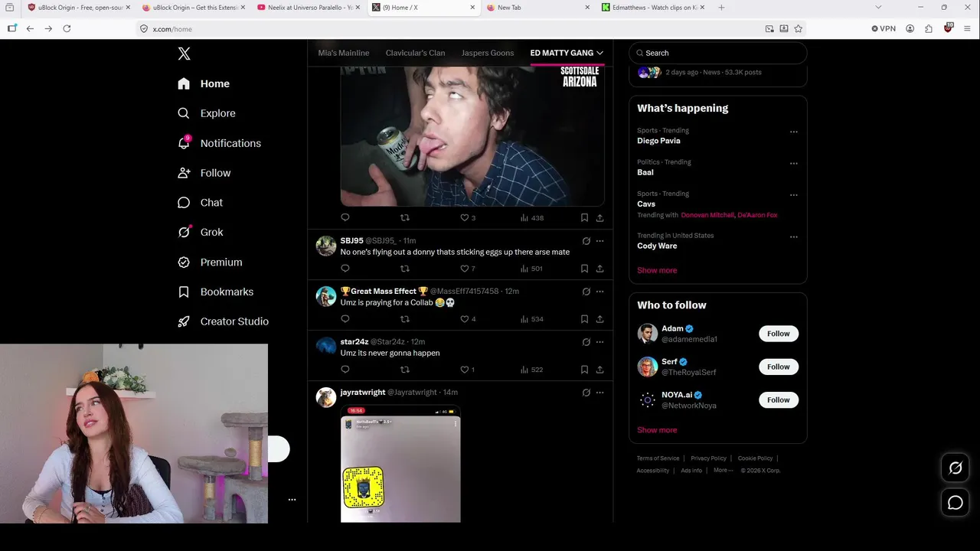Repost Great Mass Effect's post
The height and width of the screenshot is (551, 980).
click(405, 319)
